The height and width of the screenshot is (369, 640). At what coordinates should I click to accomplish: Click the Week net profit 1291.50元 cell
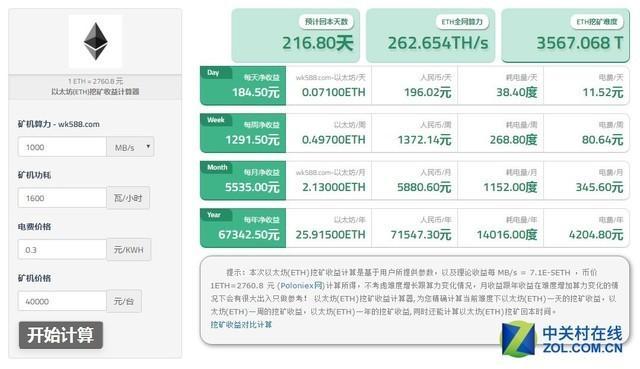point(243,133)
